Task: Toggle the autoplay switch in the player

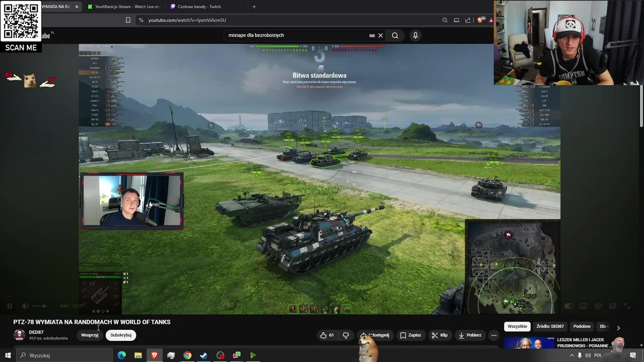Action: (569, 306)
